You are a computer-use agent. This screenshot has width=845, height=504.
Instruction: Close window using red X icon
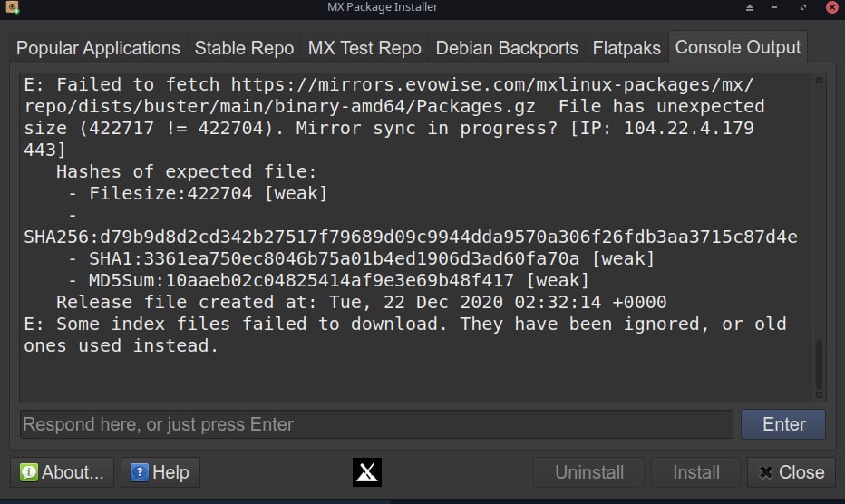[x=832, y=7]
